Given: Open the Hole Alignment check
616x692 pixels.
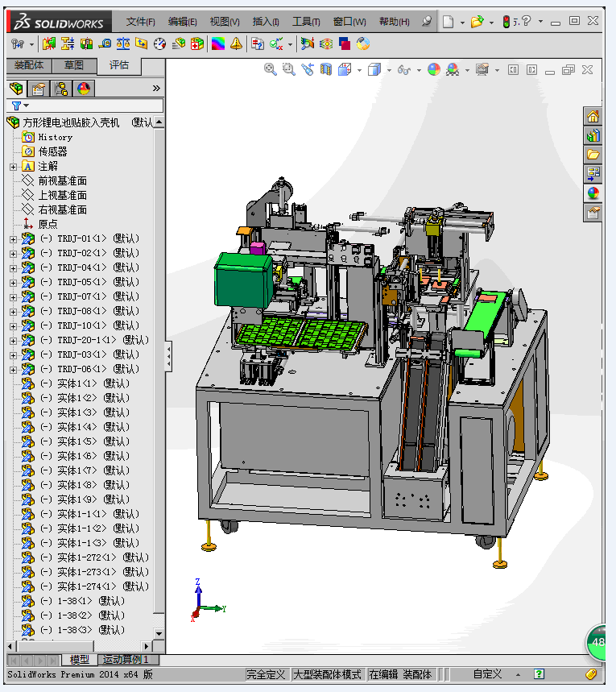Looking at the screenshot, I should (x=86, y=44).
